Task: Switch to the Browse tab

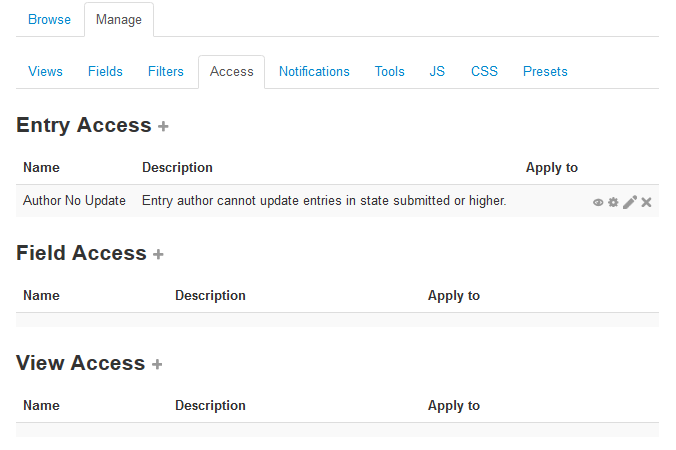Action: point(49,19)
